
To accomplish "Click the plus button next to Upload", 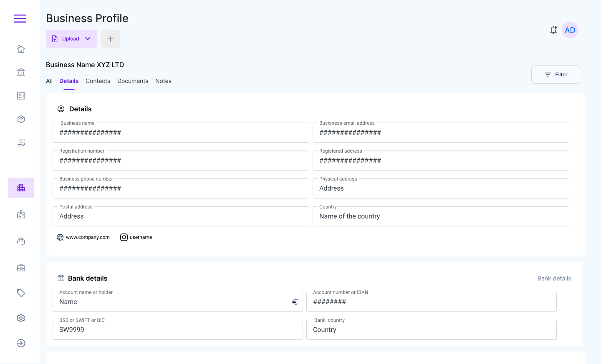I will [110, 38].
